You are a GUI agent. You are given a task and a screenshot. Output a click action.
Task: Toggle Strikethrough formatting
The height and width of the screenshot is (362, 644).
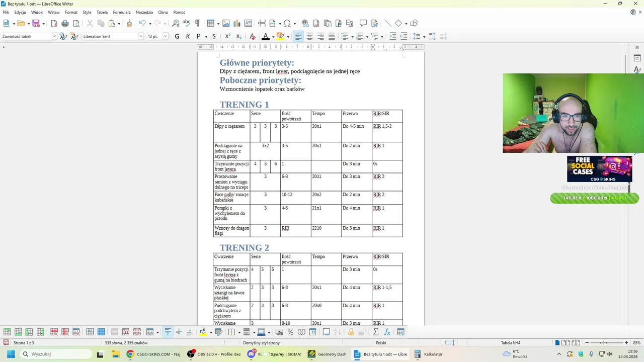214,36
